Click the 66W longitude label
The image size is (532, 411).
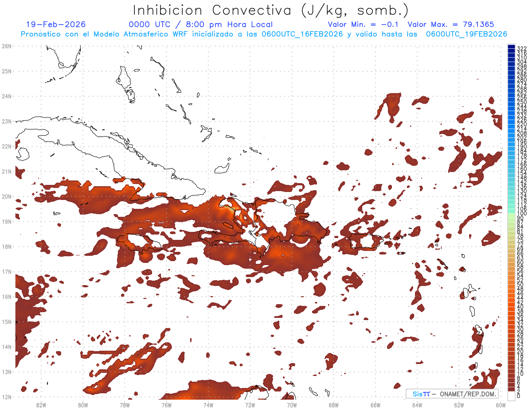tap(376, 405)
